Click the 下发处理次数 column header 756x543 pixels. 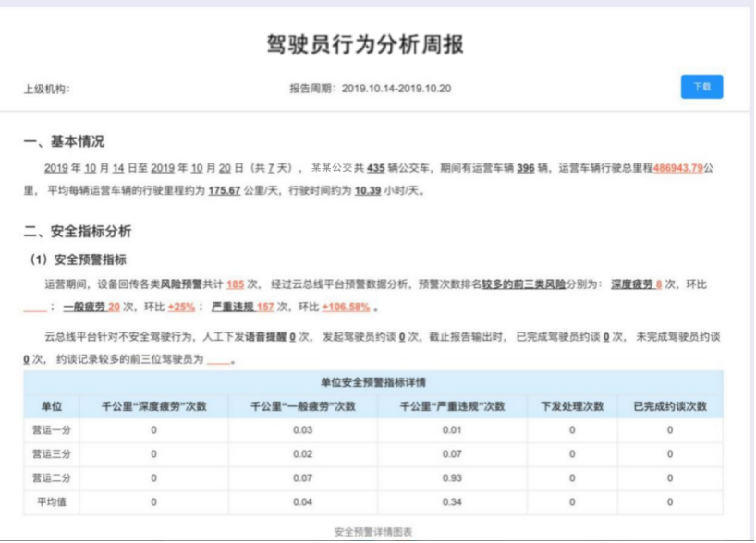(572, 406)
